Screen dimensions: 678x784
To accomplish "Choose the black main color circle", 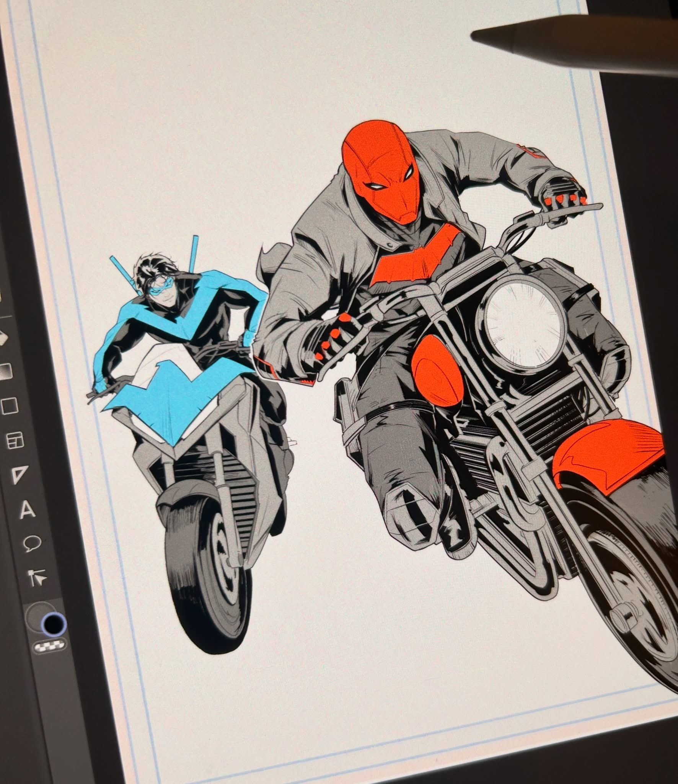I will click(x=54, y=625).
